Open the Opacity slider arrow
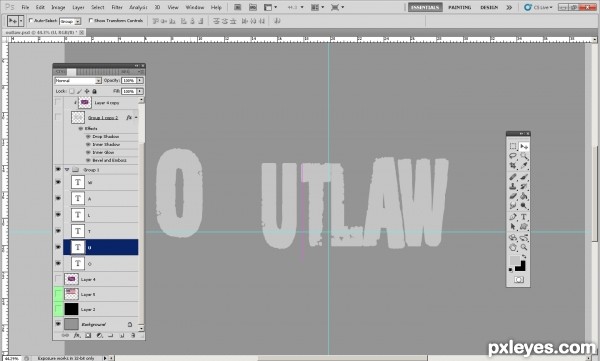600x361 pixels. pyautogui.click(x=140, y=80)
